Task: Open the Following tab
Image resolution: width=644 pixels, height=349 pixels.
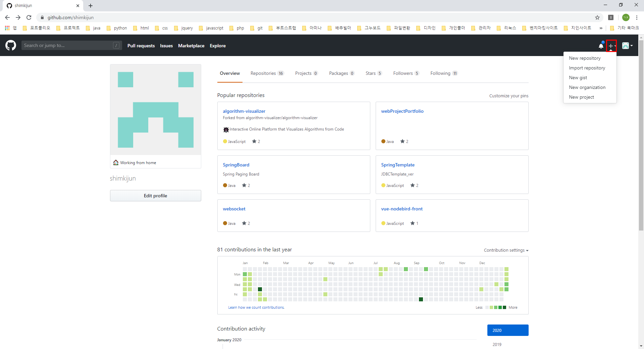Action: tap(444, 73)
